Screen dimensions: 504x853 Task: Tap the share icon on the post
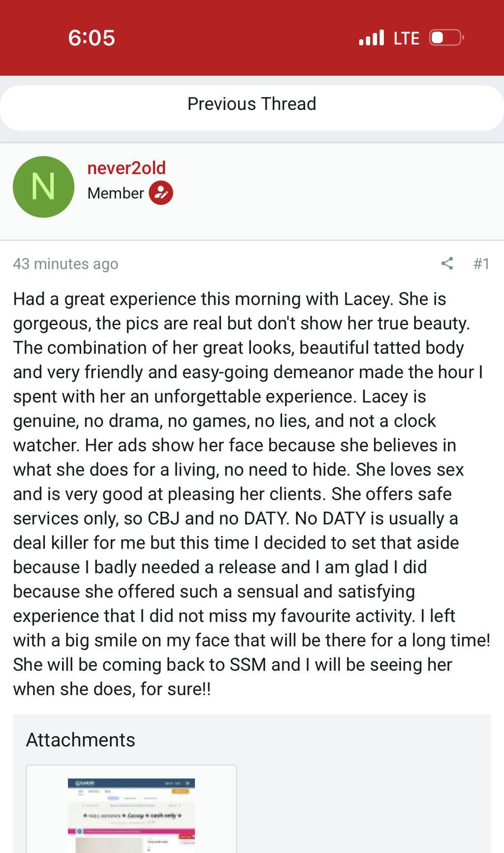click(447, 263)
